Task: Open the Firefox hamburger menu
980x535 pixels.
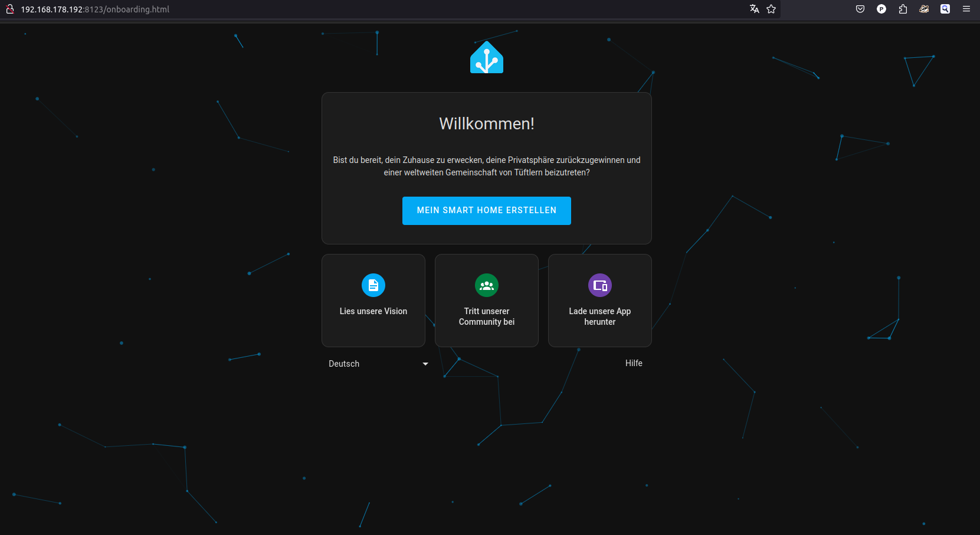Action: pyautogui.click(x=966, y=9)
